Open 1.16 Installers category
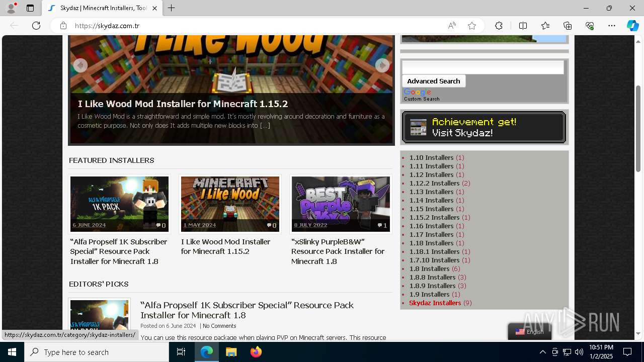Viewport: 644px width, 362px height. point(431,226)
